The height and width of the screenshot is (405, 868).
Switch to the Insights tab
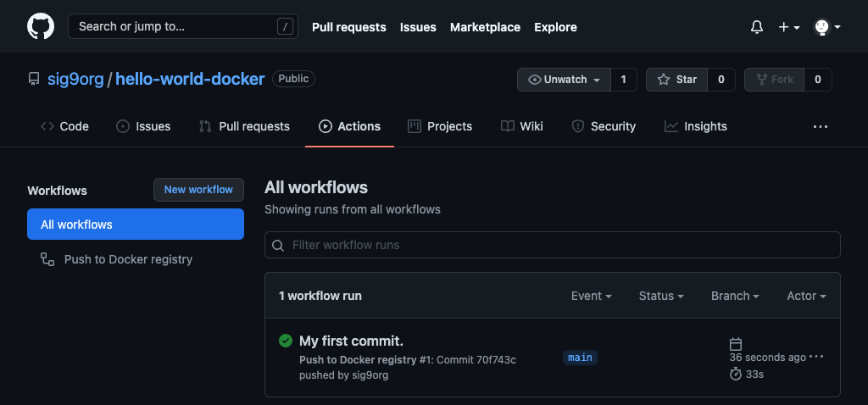(696, 126)
